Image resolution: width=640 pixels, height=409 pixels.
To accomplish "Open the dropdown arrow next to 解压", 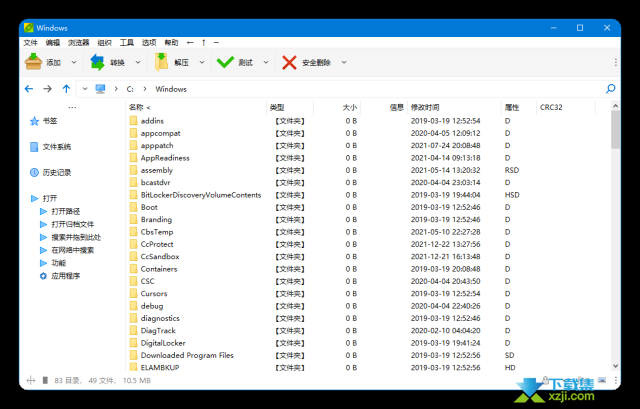I will 202,62.
